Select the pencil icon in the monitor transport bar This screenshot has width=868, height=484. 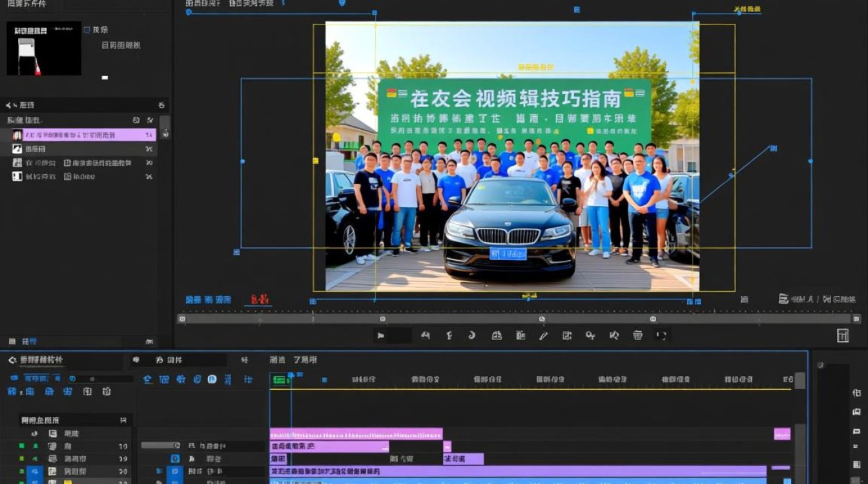(x=543, y=336)
